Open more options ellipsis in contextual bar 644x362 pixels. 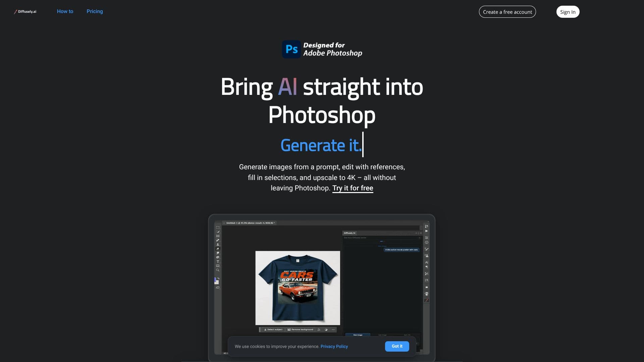333,329
